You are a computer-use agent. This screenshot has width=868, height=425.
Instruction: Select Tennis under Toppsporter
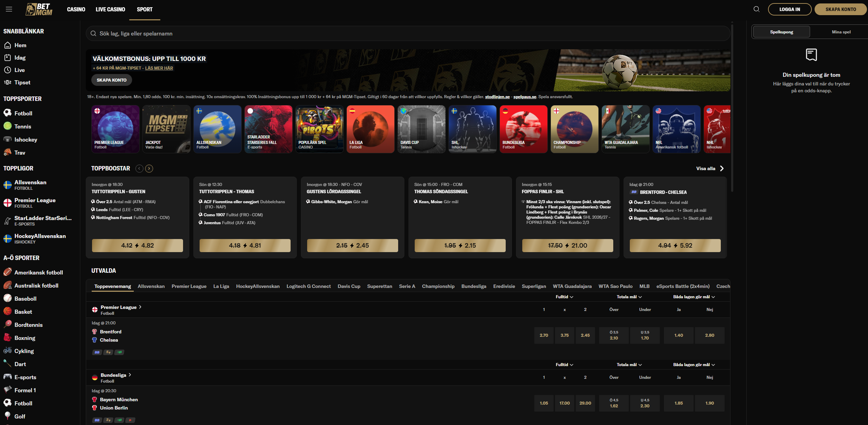pyautogui.click(x=23, y=126)
